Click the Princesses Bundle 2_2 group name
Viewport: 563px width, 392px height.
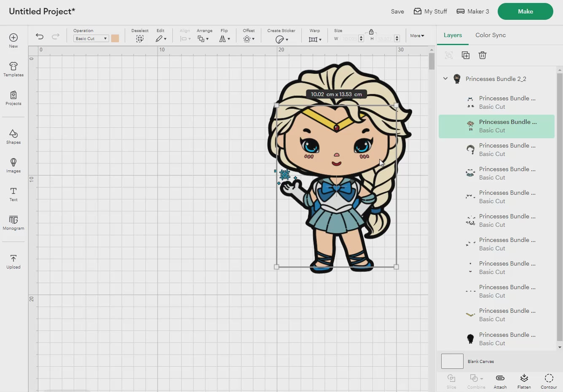pyautogui.click(x=496, y=79)
